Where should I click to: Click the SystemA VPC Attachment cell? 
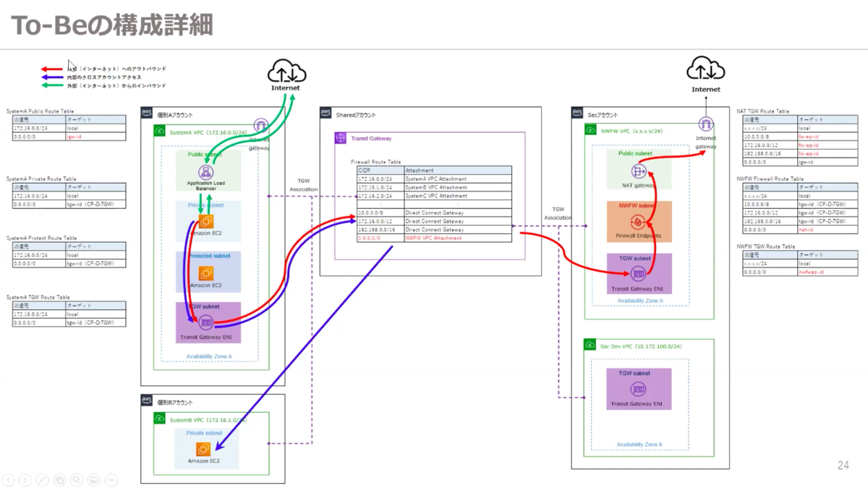click(x=457, y=179)
